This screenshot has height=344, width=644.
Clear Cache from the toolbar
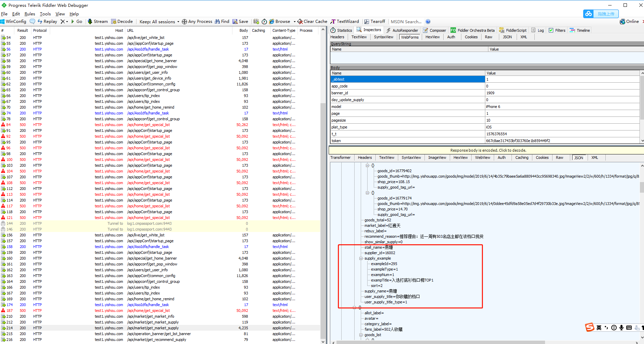[312, 22]
